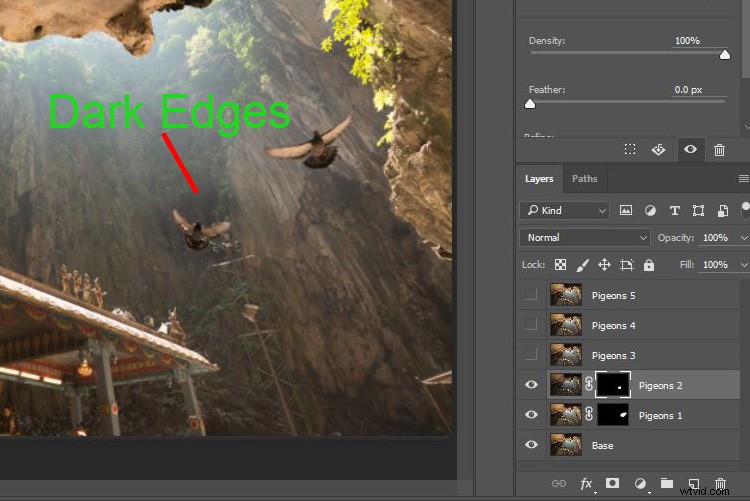Select Pigeons 5 layer thumbnail

tap(566, 295)
